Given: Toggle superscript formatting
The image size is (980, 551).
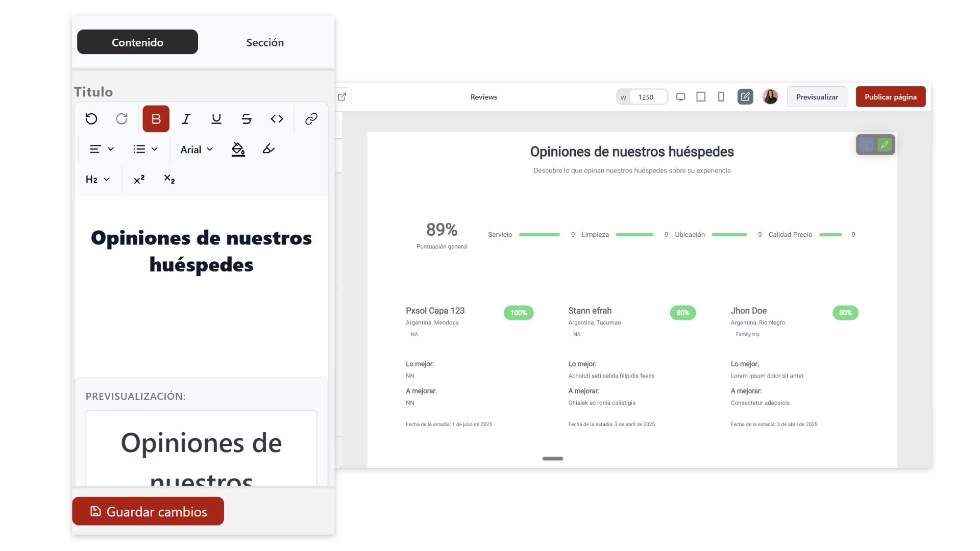Looking at the screenshot, I should 139,180.
